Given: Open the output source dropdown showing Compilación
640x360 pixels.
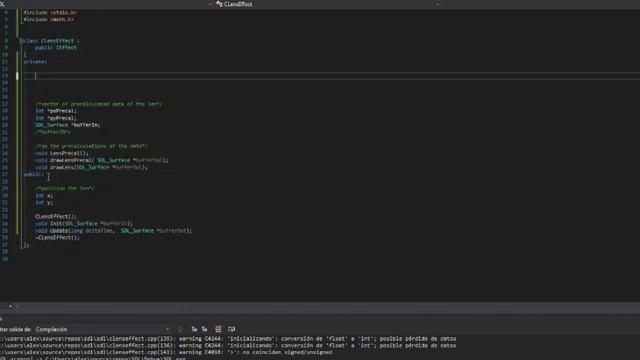Looking at the screenshot, I should point(102,329).
